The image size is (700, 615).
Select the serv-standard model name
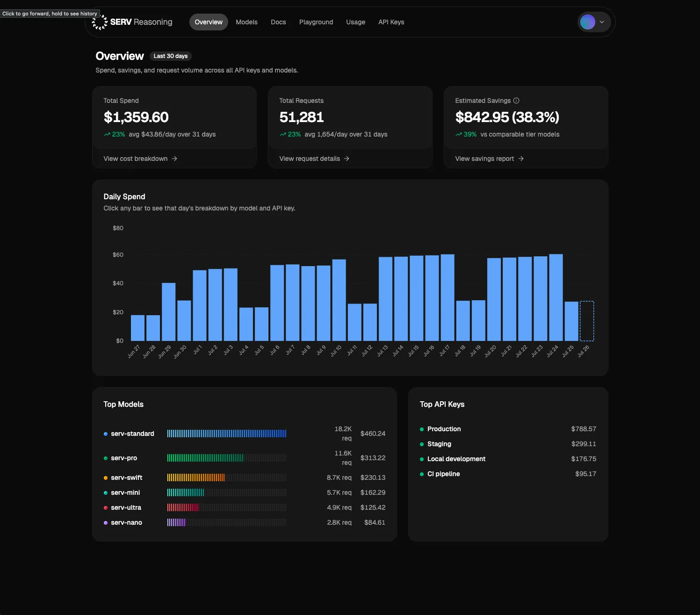coord(132,434)
